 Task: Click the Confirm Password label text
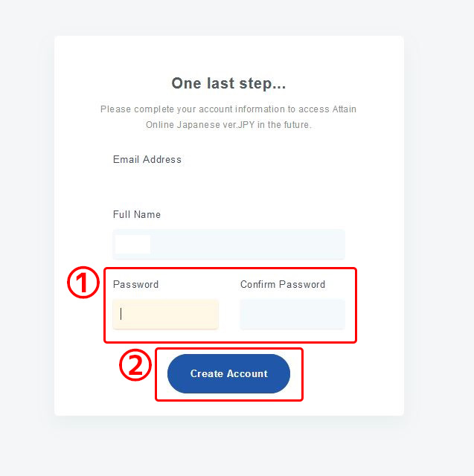[283, 284]
